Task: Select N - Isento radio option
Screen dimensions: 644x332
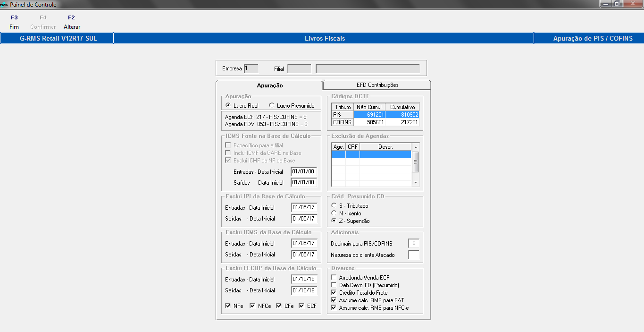Action: [334, 213]
